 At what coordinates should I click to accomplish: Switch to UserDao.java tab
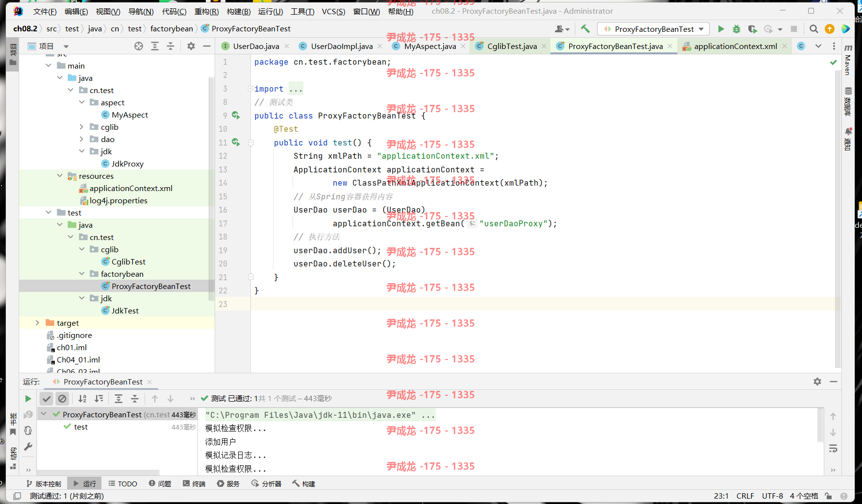[256, 46]
